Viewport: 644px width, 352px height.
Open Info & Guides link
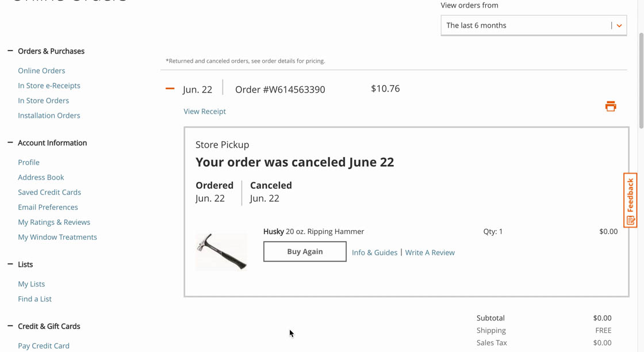[x=374, y=252]
